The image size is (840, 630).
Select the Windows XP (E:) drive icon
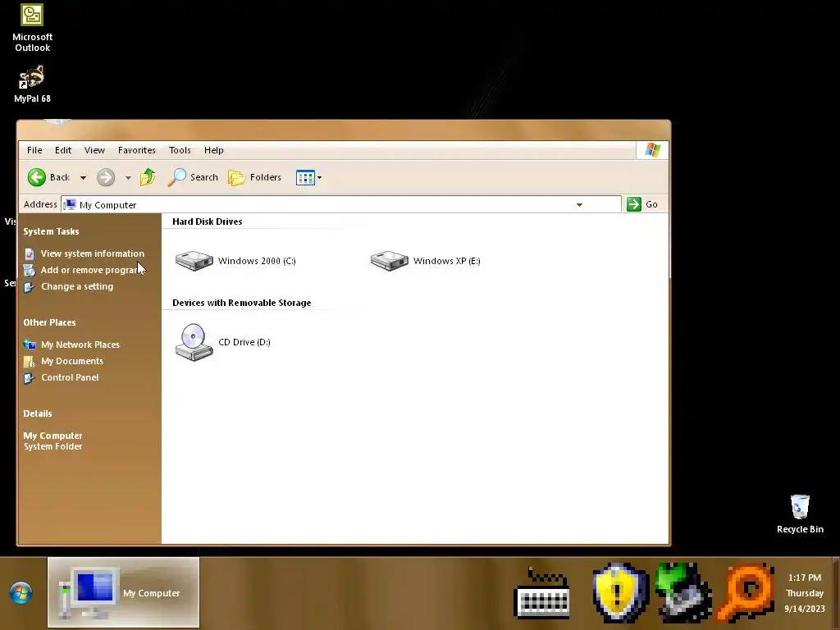tap(390, 261)
